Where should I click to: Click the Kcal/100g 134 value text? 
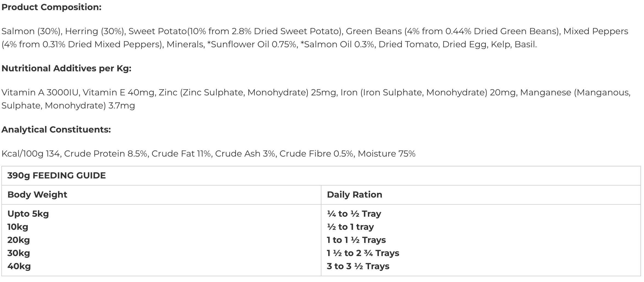point(31,154)
